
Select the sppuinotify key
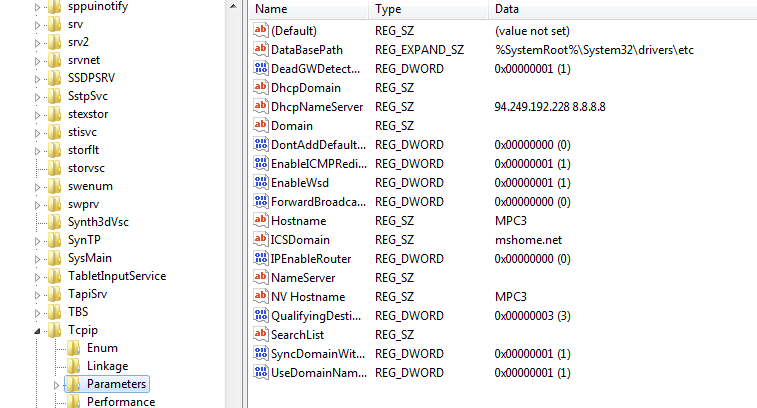click(x=98, y=7)
